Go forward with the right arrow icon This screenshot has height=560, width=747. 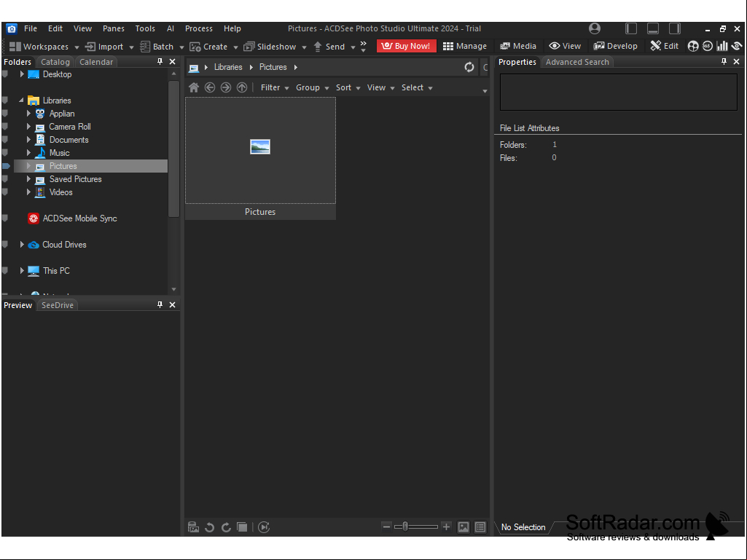coord(226,87)
